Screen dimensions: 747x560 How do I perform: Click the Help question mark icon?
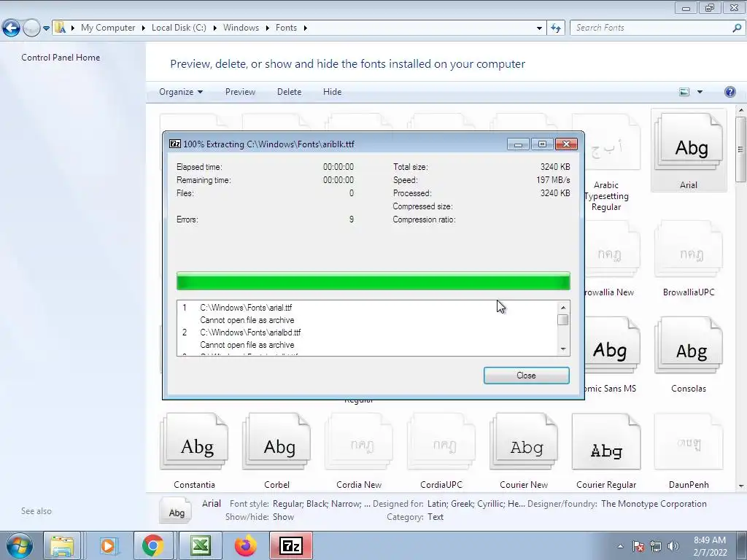(729, 92)
